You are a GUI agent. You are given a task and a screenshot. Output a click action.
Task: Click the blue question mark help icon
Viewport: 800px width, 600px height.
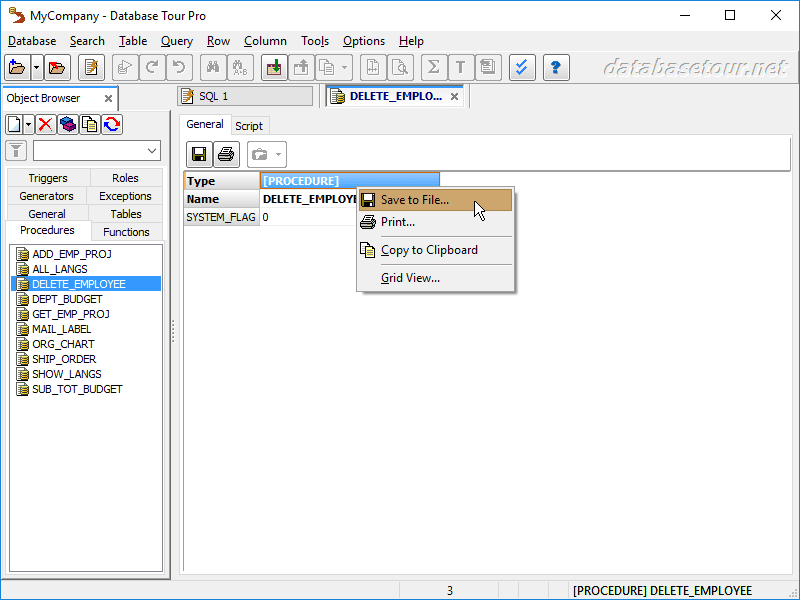pos(555,68)
